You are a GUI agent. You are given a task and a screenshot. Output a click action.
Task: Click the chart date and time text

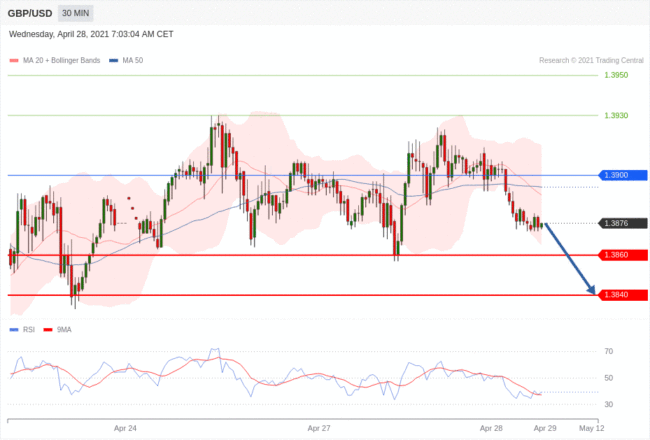(x=91, y=34)
